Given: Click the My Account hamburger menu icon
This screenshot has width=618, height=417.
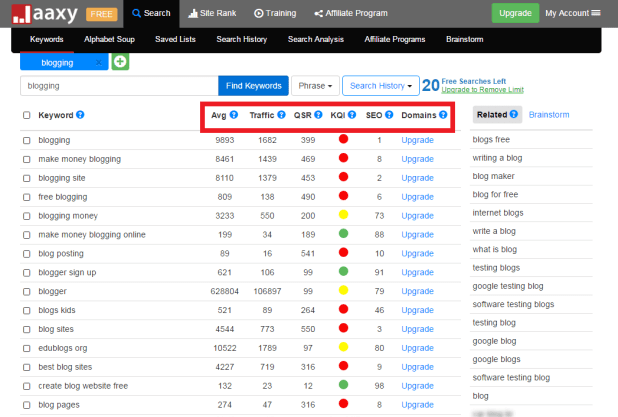Looking at the screenshot, I should coord(596,13).
